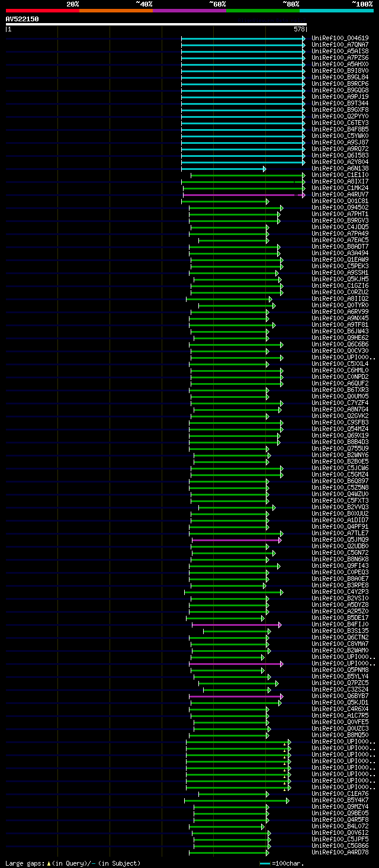Select label UniRef100_Q5KJH5
Image resolution: width=379 pixels, height=868 pixels.
pos(340,279)
